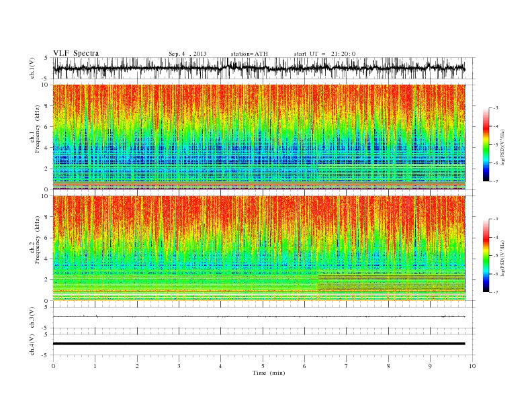Click the "4" kHz tick of ch.2 spectrogram
The image size is (532, 411).
coord(46,259)
